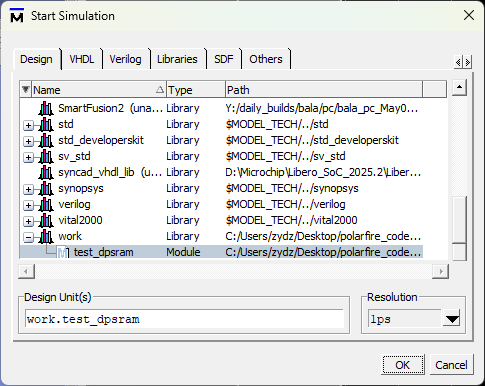The width and height of the screenshot is (485, 386).
Task: Click the Cancel button
Action: pyautogui.click(x=451, y=365)
